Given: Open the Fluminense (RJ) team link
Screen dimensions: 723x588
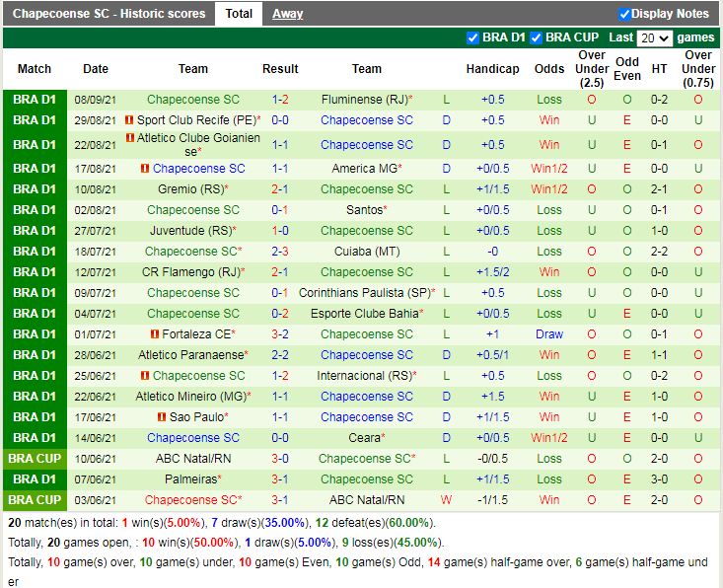Looking at the screenshot, I should pos(364,100).
